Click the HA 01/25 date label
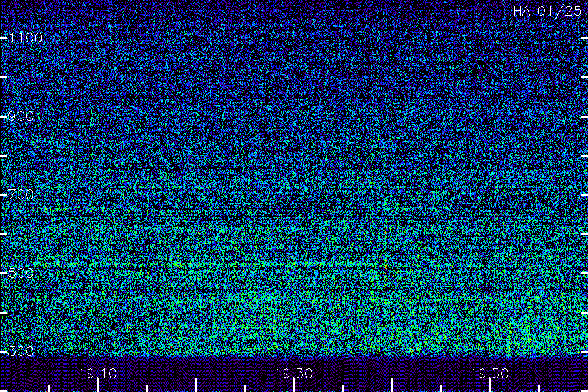 [x=547, y=11]
